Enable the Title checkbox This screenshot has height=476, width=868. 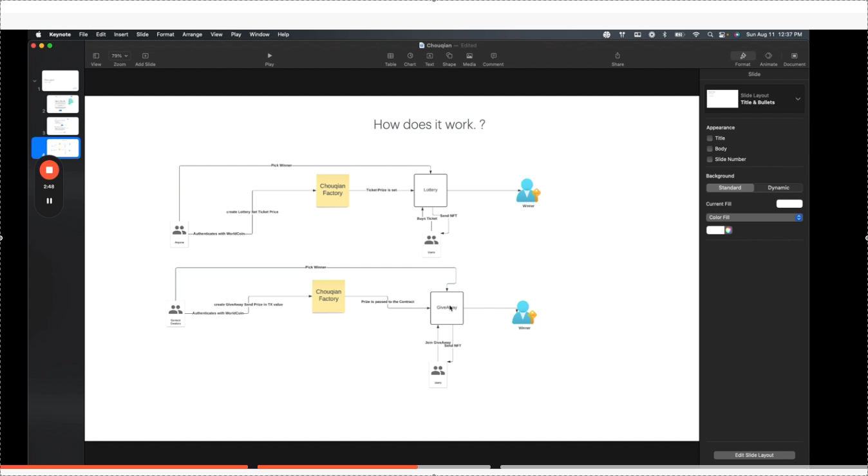click(x=710, y=138)
